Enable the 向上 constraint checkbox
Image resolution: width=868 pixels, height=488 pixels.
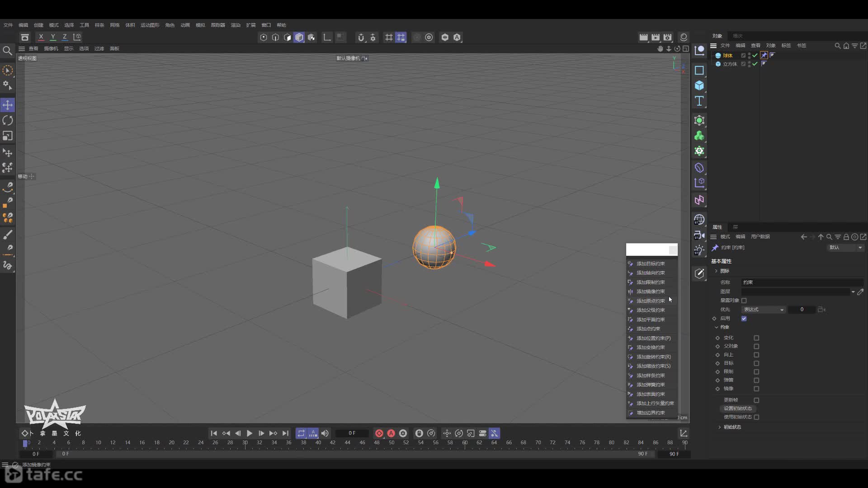point(756,355)
